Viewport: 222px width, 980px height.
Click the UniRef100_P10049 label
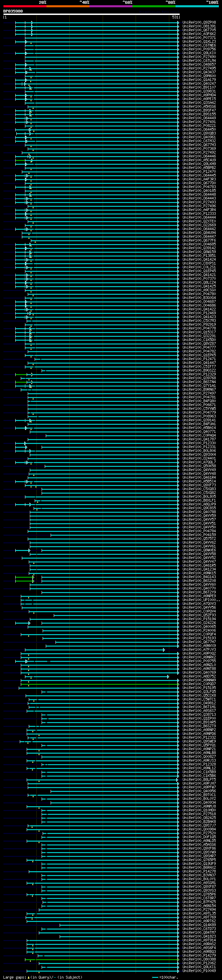pyautogui.click(x=199, y=971)
